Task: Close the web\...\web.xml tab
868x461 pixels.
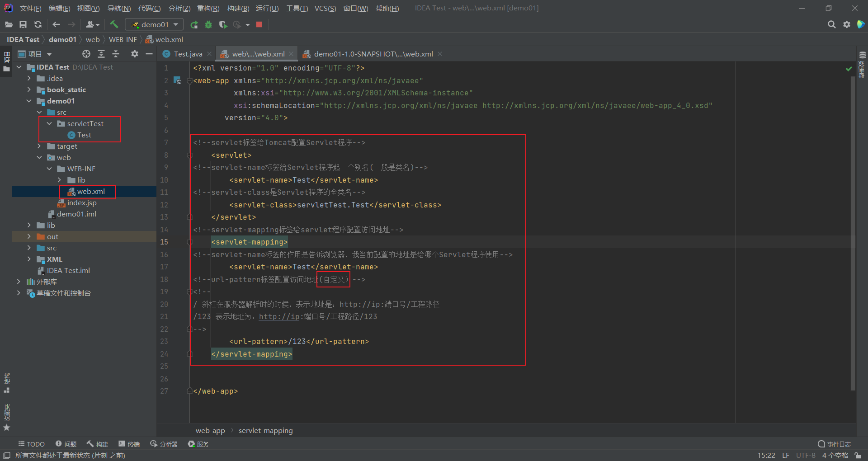Action: (291, 54)
